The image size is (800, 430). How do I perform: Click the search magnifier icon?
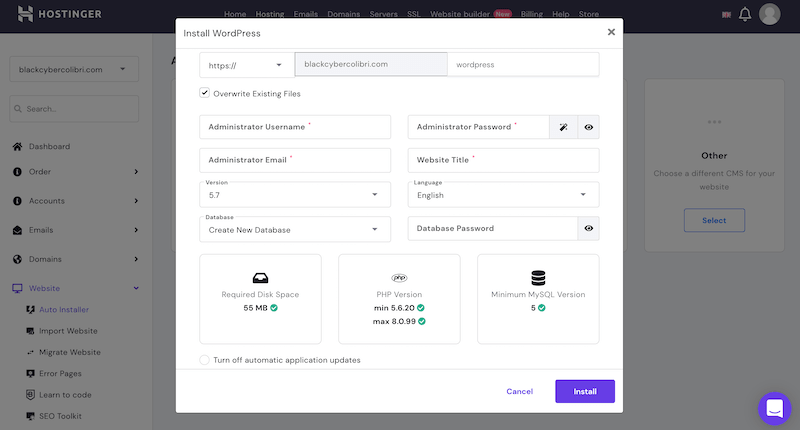(18, 109)
